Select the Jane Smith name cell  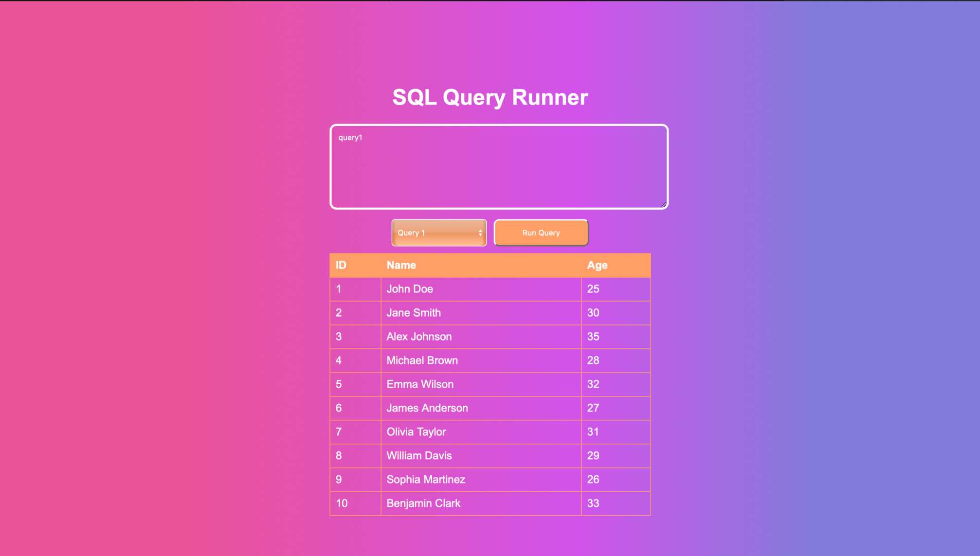481,313
